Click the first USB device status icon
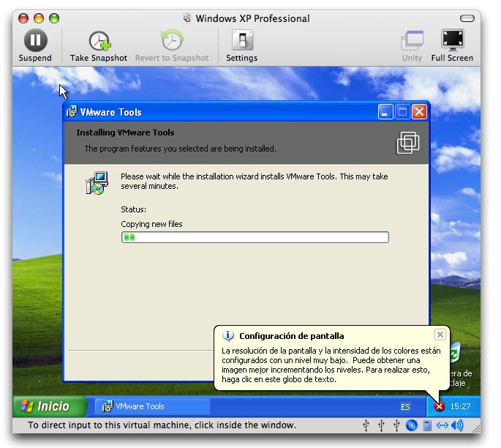The image size is (501, 448). tap(366, 425)
